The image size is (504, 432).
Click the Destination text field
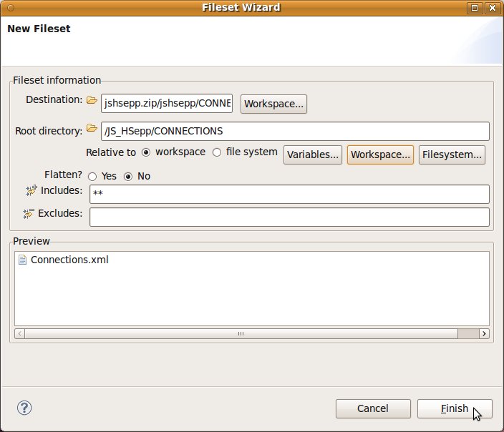[168, 104]
